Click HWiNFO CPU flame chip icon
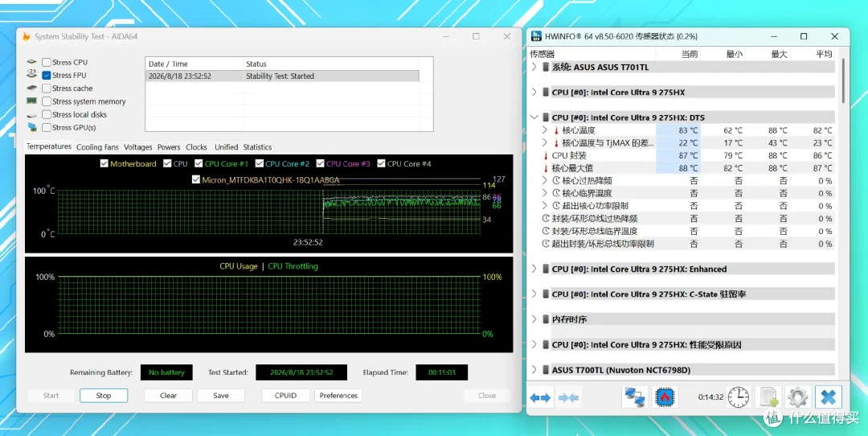The height and width of the screenshot is (436, 868). (665, 397)
